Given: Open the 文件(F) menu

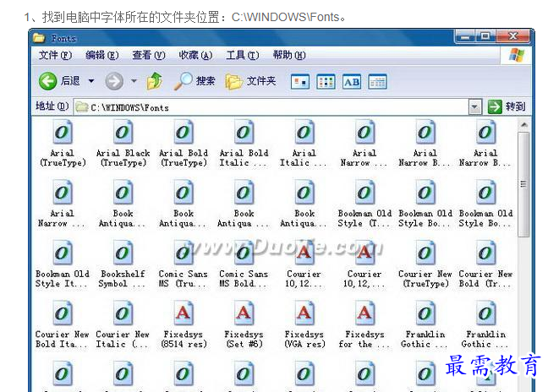Looking at the screenshot, I should pos(55,55).
